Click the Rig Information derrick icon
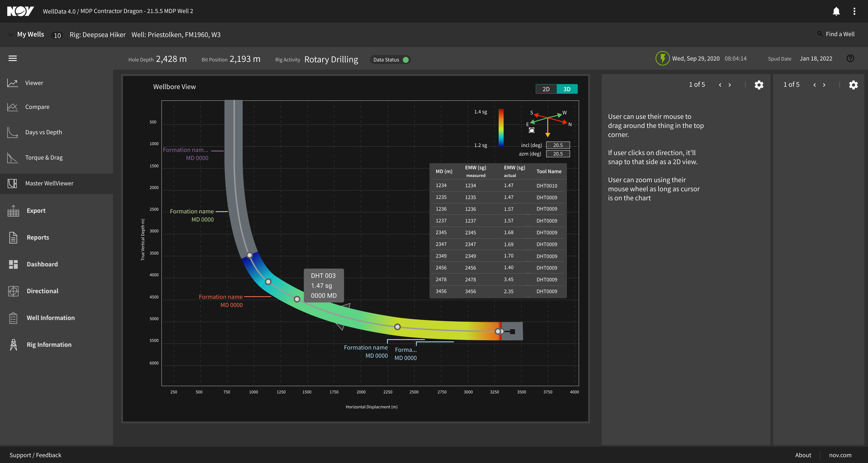 click(13, 345)
